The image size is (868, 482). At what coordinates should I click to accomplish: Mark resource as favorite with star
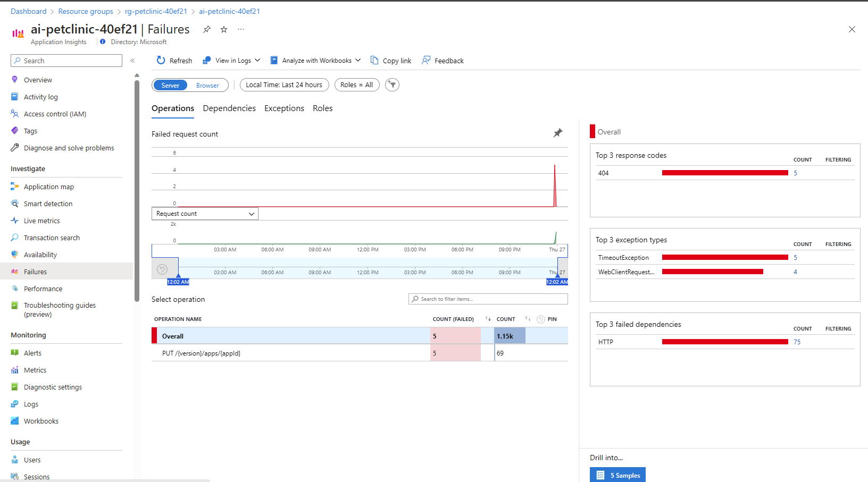(x=224, y=29)
